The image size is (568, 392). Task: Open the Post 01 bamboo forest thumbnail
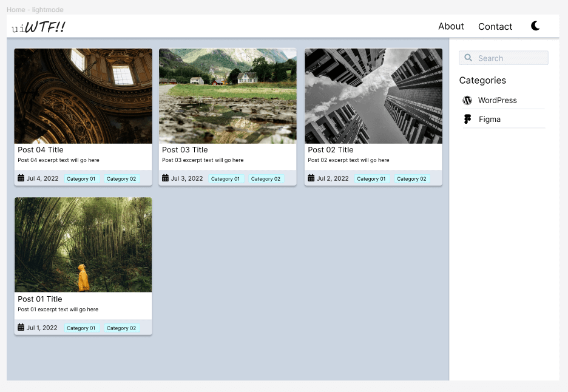coord(83,245)
